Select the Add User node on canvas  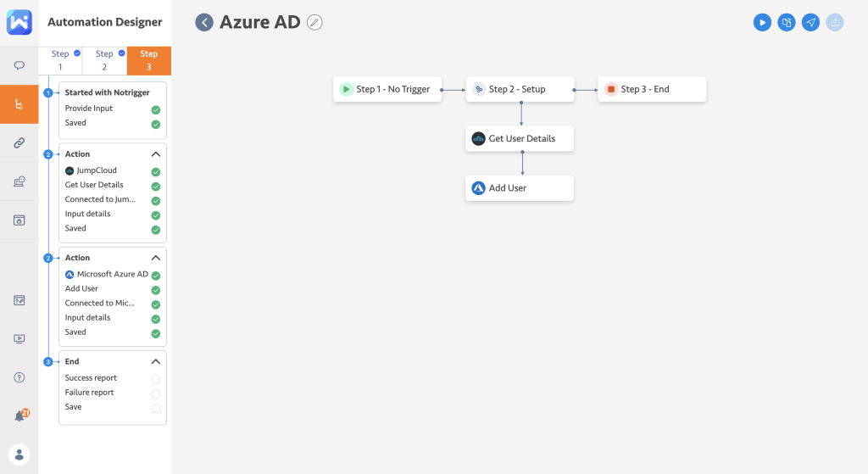tap(520, 188)
